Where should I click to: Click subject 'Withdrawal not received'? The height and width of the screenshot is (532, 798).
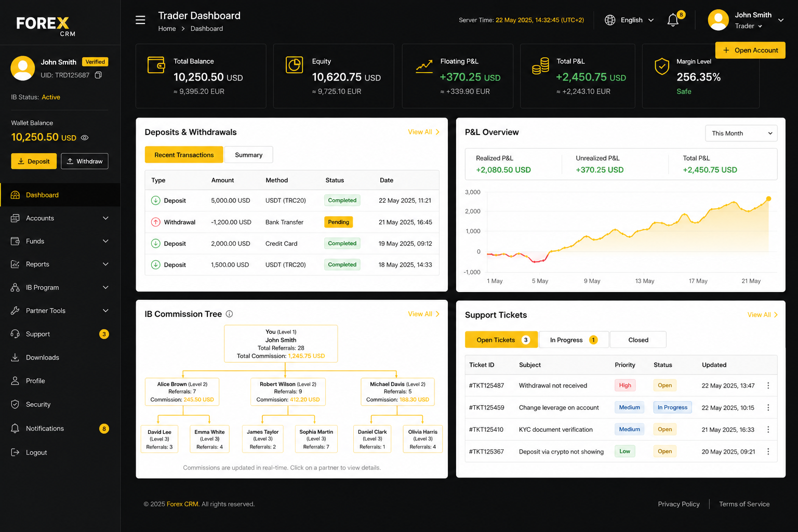553,385
